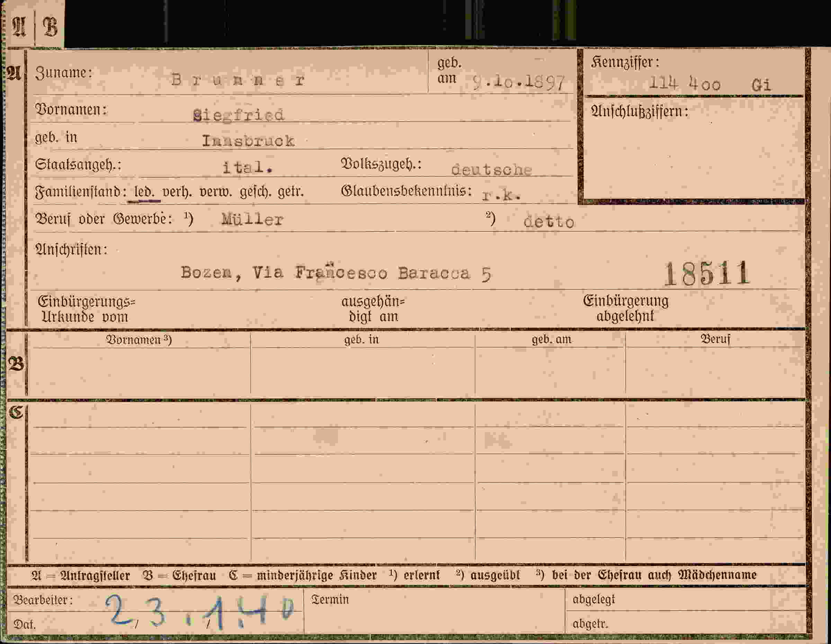This screenshot has height=644, width=831.
Task: Click the 'Bearbeiter:' label
Action: [x=43, y=600]
